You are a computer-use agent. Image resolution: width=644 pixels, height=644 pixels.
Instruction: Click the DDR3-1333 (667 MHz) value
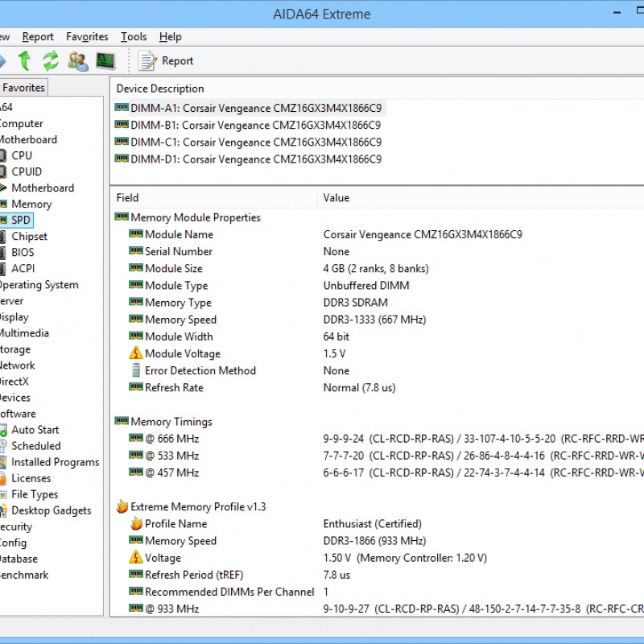[x=374, y=320]
